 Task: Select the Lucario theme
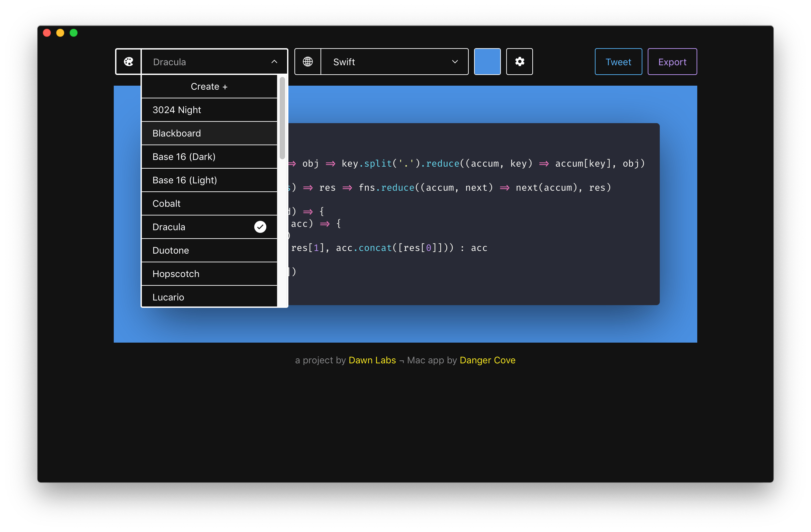(x=209, y=296)
